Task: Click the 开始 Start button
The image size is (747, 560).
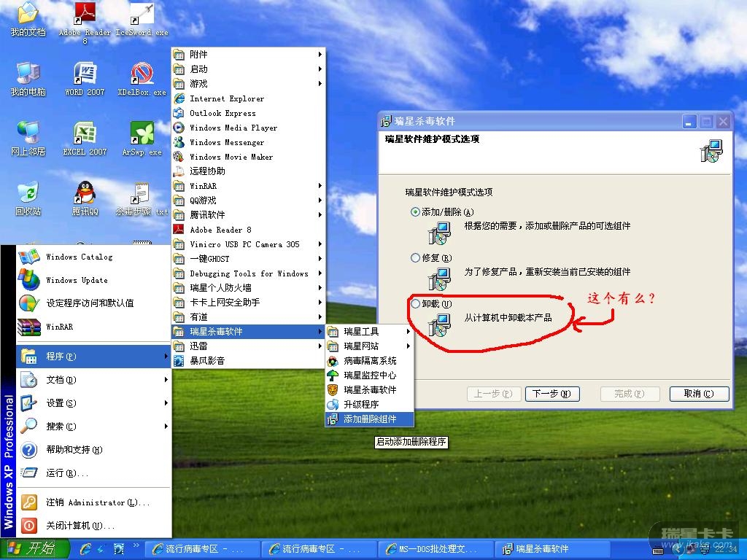Action: 34,549
